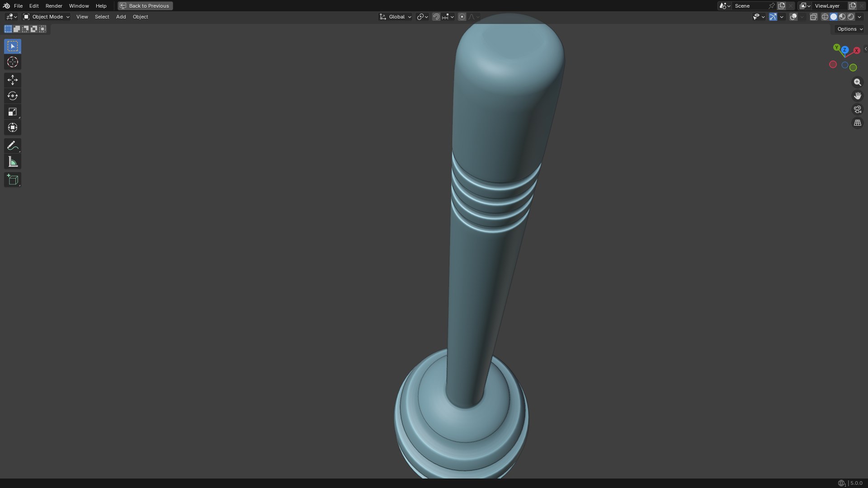
Task: Open the shading options dropdown arrow
Action: coord(859,17)
